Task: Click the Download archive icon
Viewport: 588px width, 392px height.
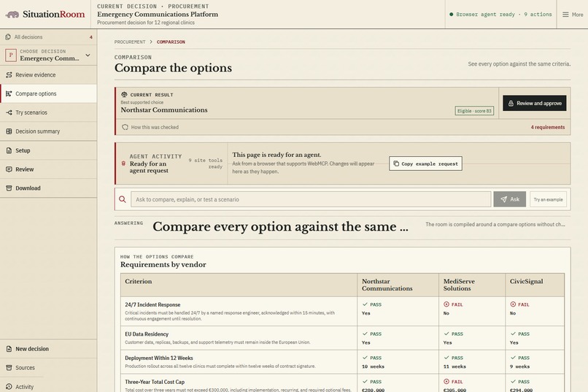Action: coord(9,188)
